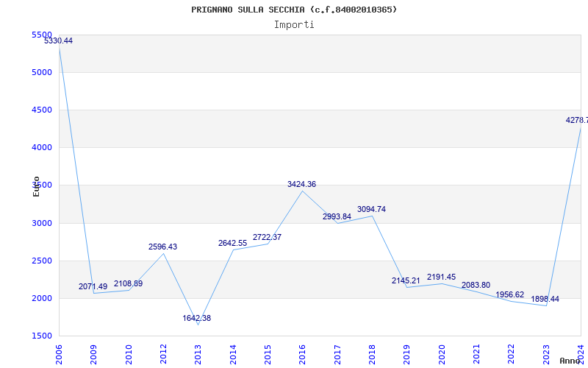Select year 2016 on the x-axis

[302, 353]
